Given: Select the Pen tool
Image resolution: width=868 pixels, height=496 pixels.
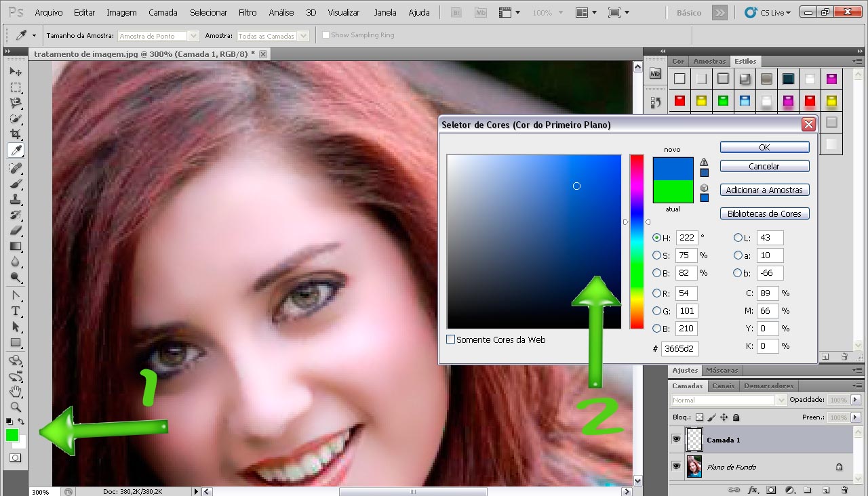Looking at the screenshot, I should click(16, 295).
